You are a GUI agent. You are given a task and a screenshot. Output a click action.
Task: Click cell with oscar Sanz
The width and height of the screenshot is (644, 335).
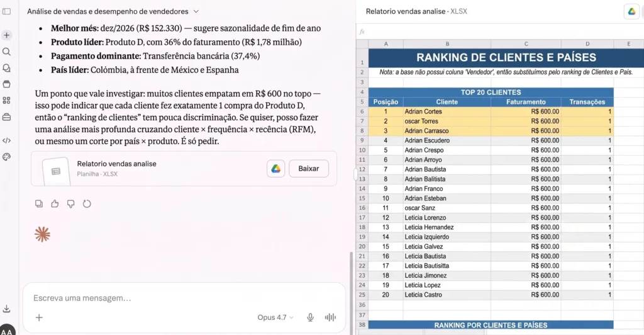pyautogui.click(x=447, y=208)
